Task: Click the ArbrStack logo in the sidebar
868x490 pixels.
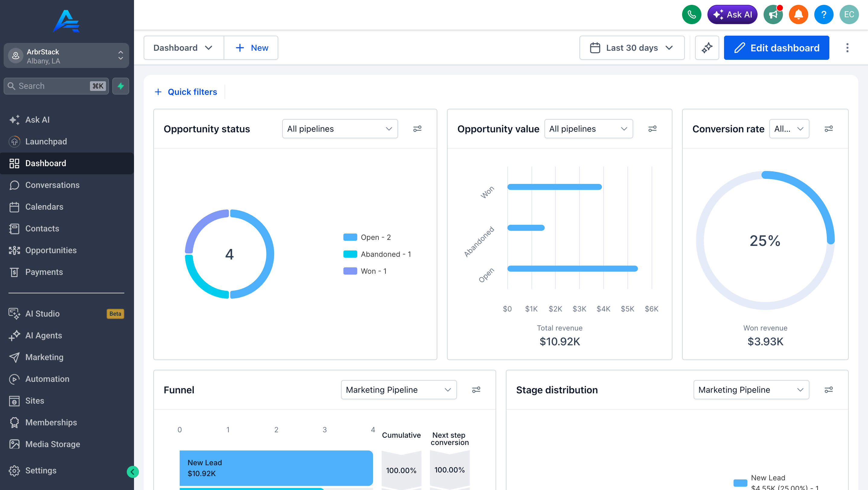Action: 66,21
